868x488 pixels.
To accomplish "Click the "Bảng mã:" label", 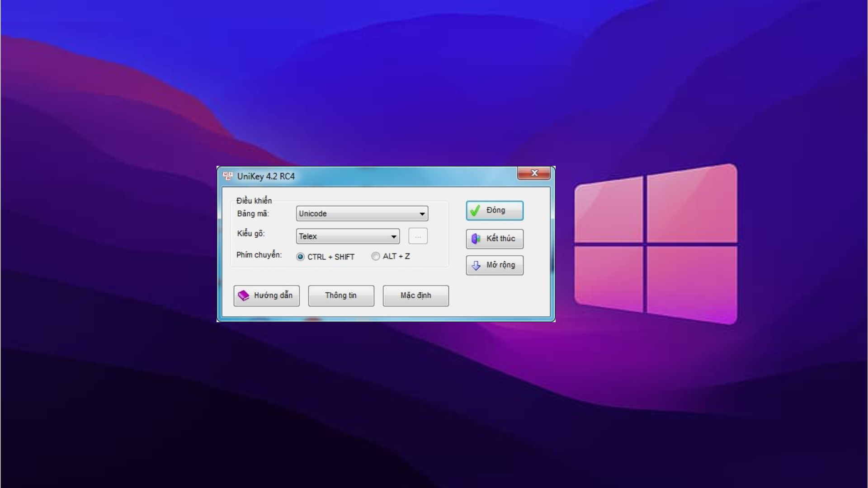I will click(253, 213).
